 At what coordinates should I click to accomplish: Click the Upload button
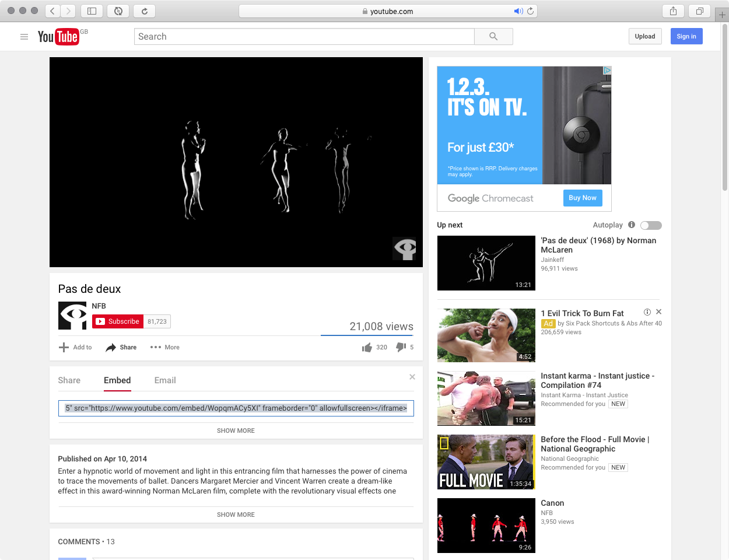coord(645,36)
